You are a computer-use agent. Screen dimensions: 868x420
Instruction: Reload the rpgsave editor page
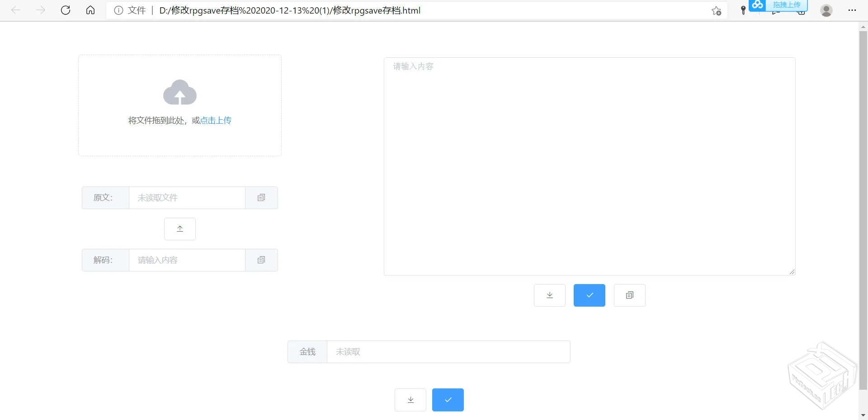[66, 10]
